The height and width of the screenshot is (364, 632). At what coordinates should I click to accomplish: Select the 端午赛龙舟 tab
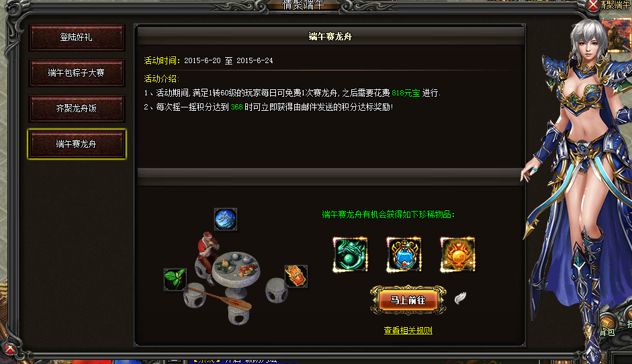[x=77, y=144]
